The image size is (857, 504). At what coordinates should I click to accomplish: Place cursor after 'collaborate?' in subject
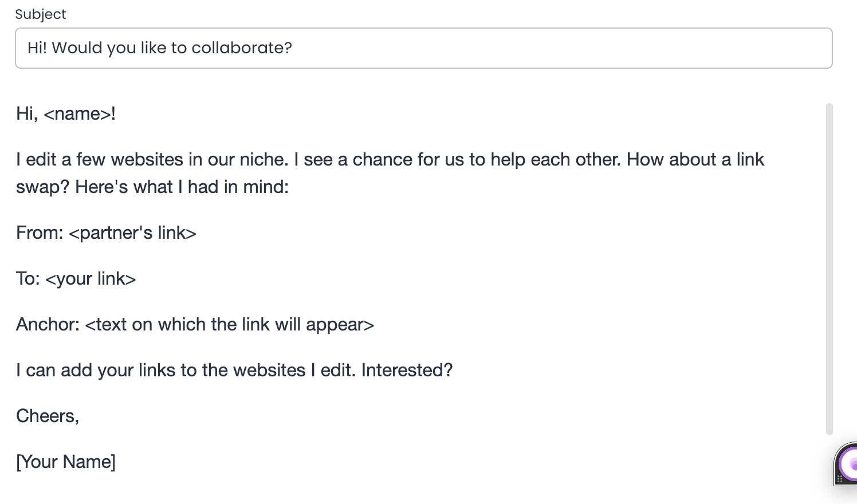[295, 48]
